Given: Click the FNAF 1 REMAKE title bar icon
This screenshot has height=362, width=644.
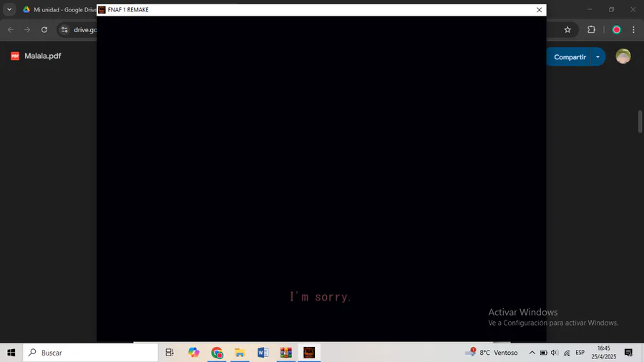Looking at the screenshot, I should 102,10.
